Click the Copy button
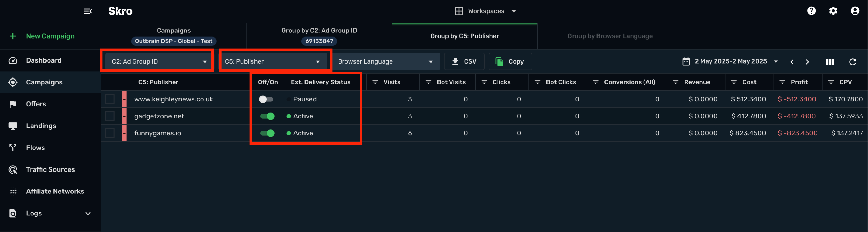Viewport: 868px width, 232px height. [x=510, y=61]
